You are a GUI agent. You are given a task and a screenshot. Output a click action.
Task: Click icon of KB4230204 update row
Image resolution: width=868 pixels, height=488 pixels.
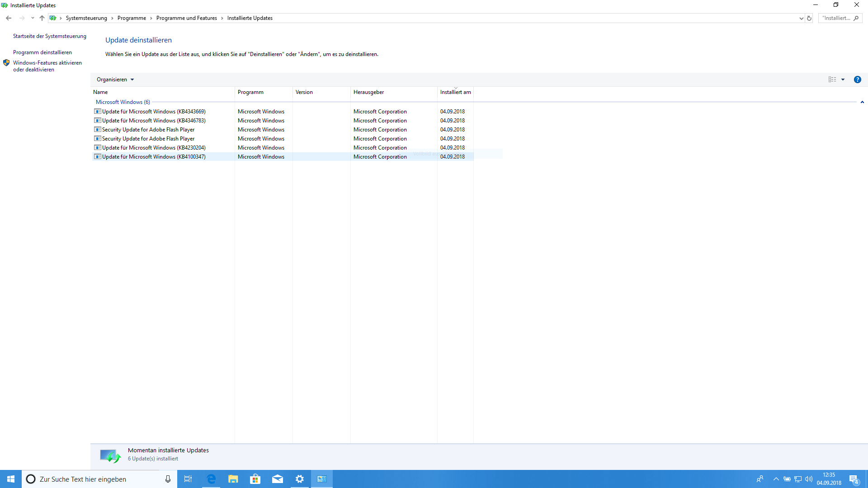coord(97,148)
